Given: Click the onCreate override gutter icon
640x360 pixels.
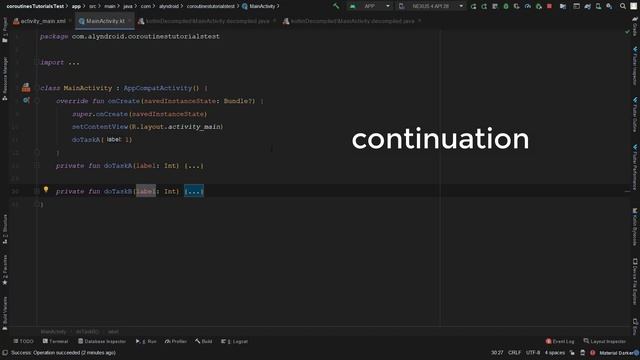Looking at the screenshot, I should pyautogui.click(x=26, y=100).
